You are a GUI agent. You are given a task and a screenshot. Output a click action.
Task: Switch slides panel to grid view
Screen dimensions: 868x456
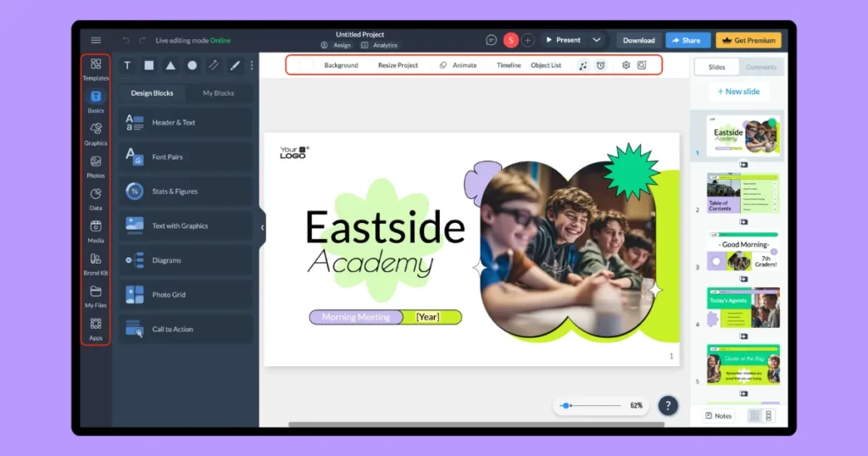753,416
